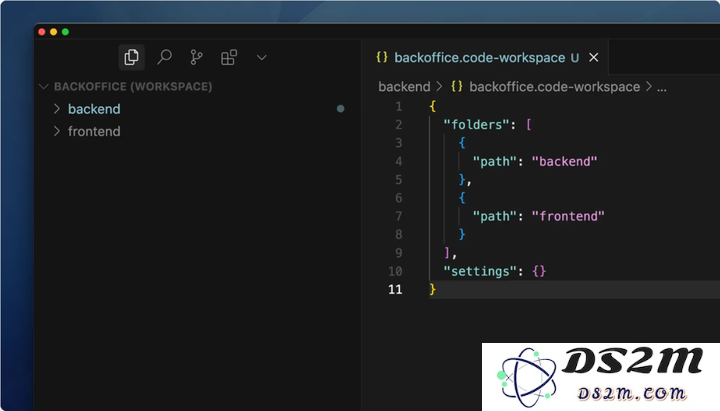
Task: Click the red close window button
Action: 42,32
